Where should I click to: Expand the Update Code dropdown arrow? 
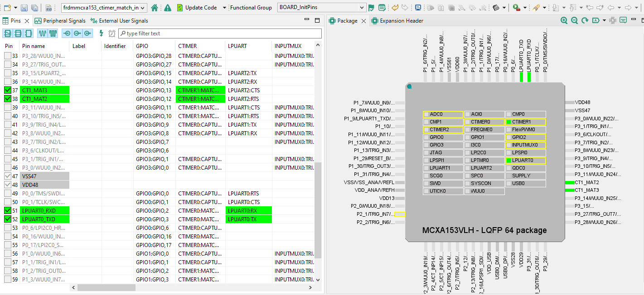(224, 8)
